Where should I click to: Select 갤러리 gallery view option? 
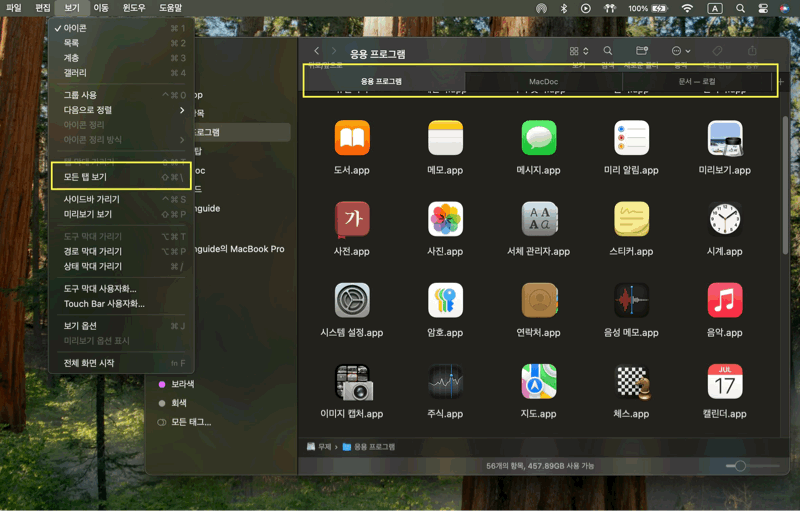pos(121,72)
